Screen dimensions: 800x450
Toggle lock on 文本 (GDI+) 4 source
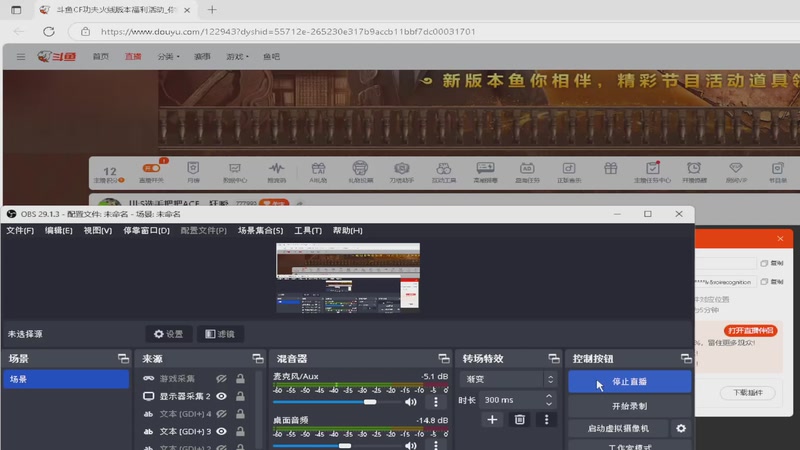point(240,414)
